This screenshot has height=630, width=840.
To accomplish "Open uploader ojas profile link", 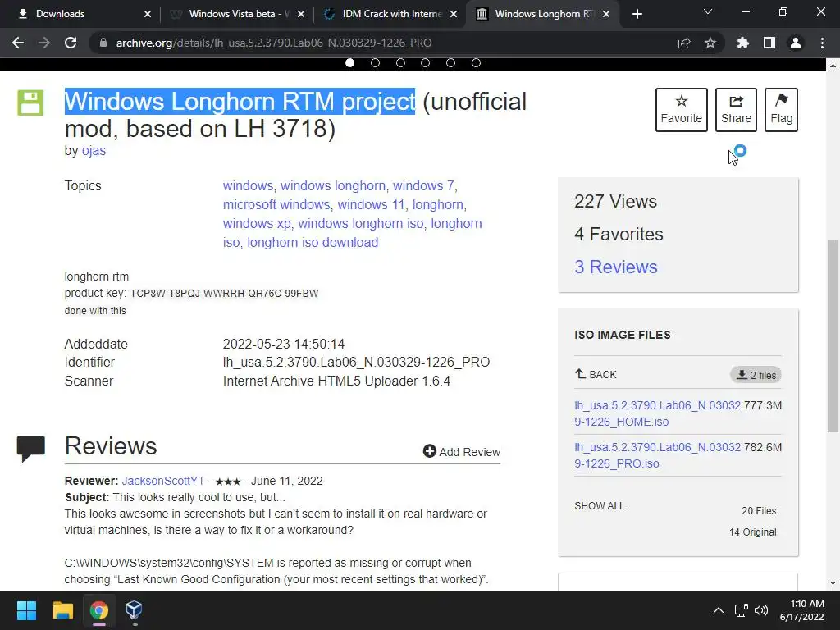I will point(94,151).
